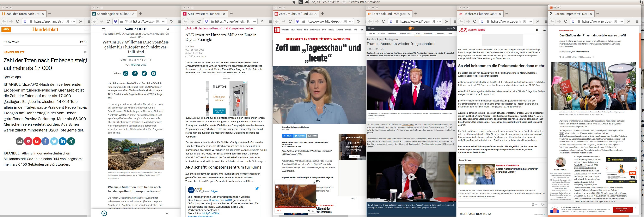
Task: Share Handelsblatt article on Pocket
Action: tap(28, 141)
